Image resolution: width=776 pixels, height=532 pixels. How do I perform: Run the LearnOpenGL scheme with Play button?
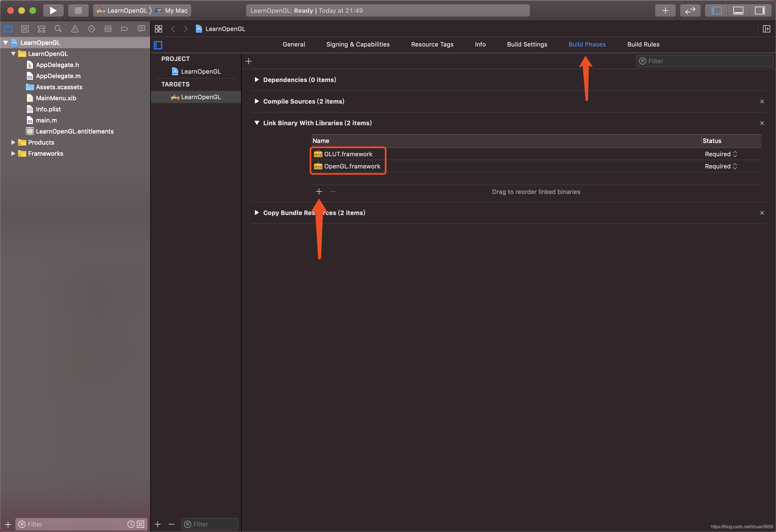tap(53, 10)
